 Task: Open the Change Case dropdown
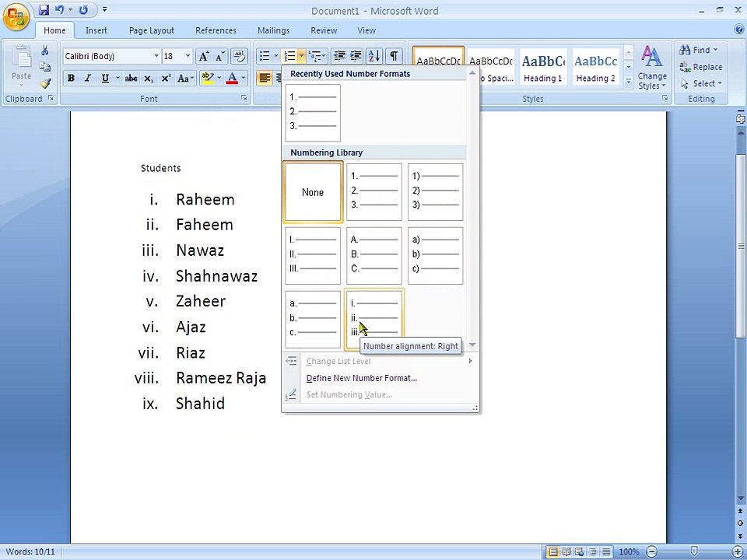coord(185,78)
